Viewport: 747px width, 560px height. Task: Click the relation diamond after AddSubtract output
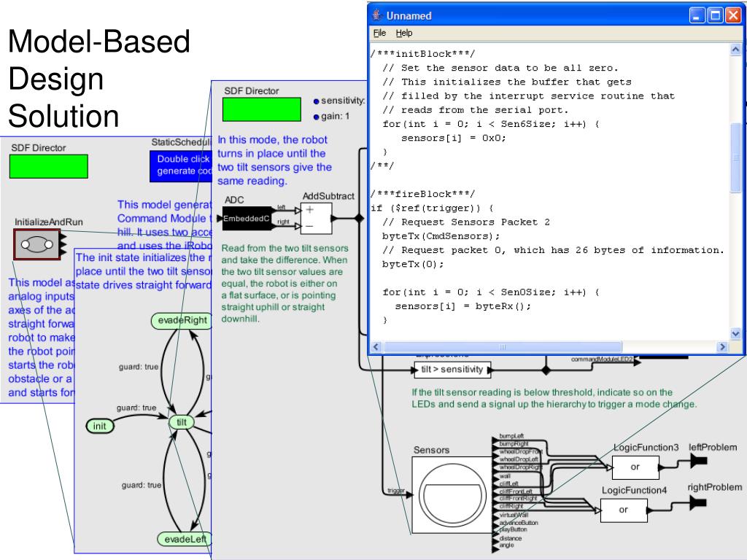pyautogui.click(x=359, y=219)
